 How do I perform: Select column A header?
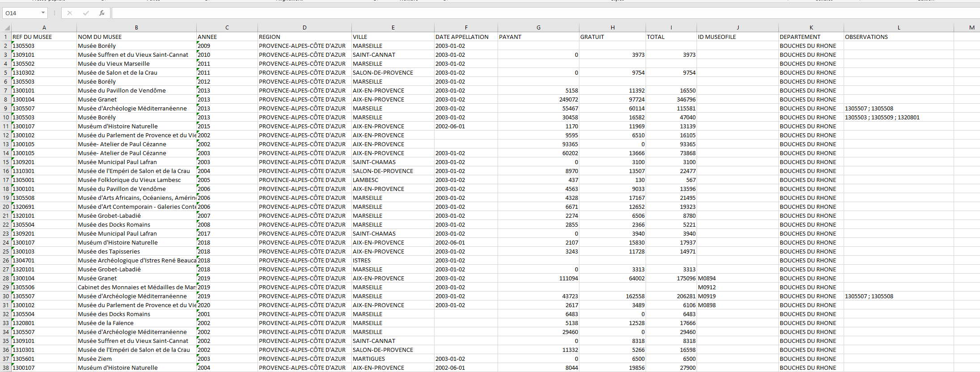click(44, 27)
